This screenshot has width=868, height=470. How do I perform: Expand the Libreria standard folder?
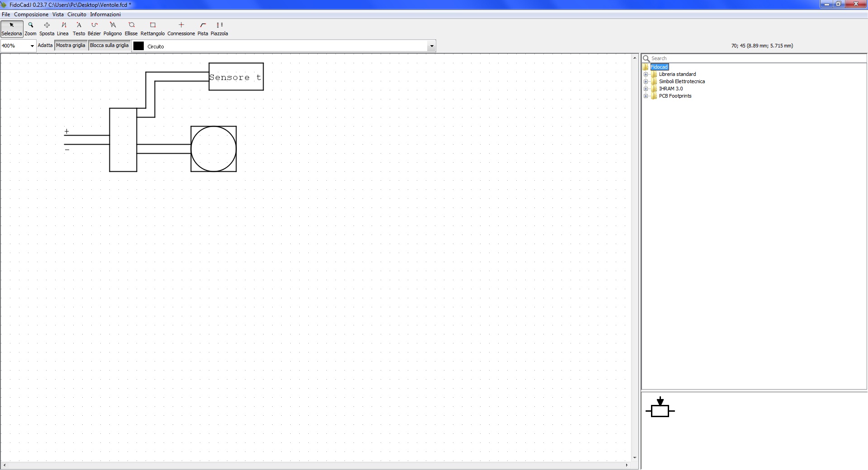click(646, 75)
